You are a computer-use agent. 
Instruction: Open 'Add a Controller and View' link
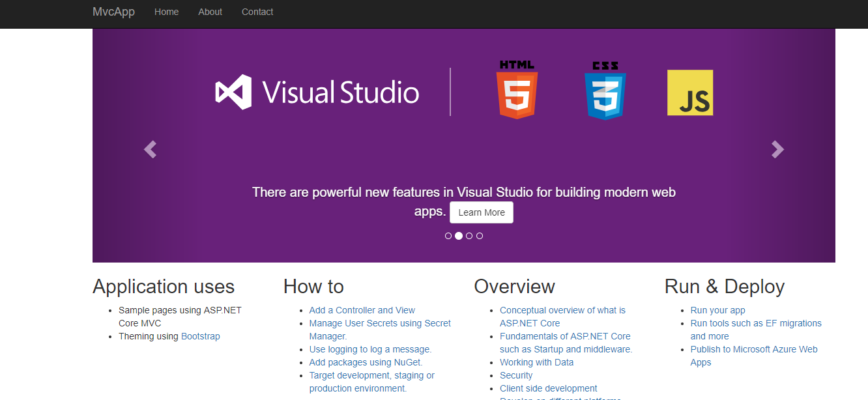pyautogui.click(x=362, y=310)
